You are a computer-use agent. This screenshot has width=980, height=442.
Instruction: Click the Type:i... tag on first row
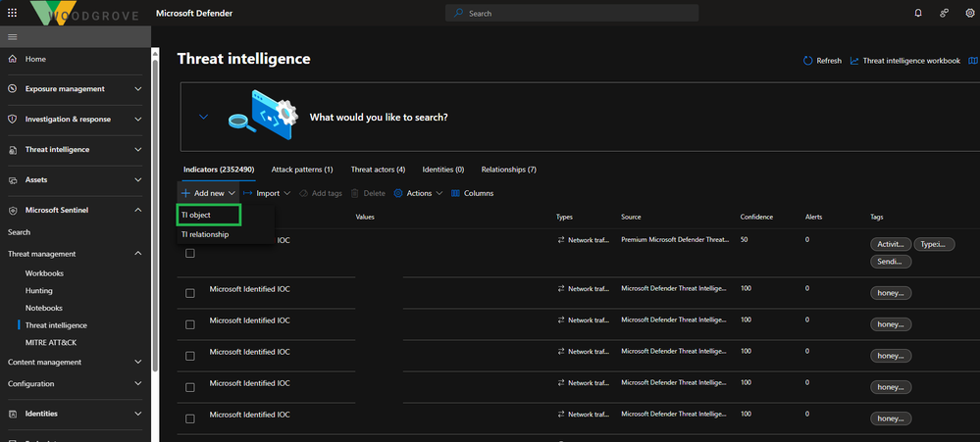click(934, 244)
